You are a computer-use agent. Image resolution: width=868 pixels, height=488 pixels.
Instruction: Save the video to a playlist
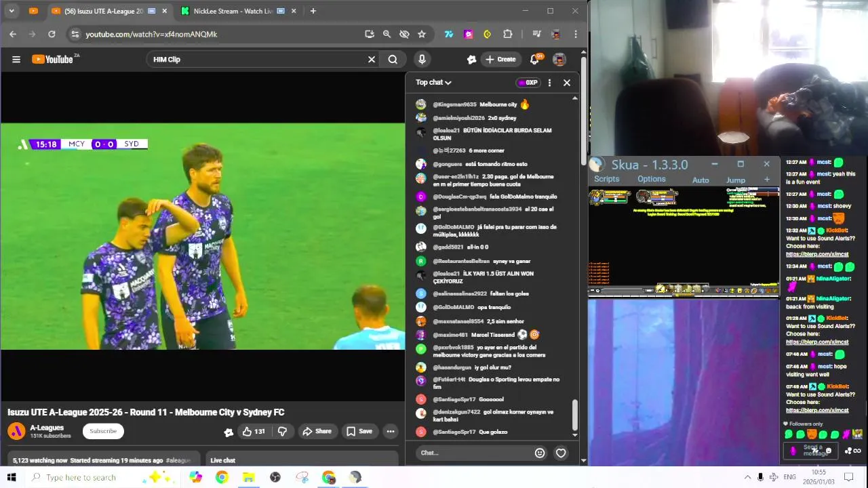pyautogui.click(x=359, y=431)
